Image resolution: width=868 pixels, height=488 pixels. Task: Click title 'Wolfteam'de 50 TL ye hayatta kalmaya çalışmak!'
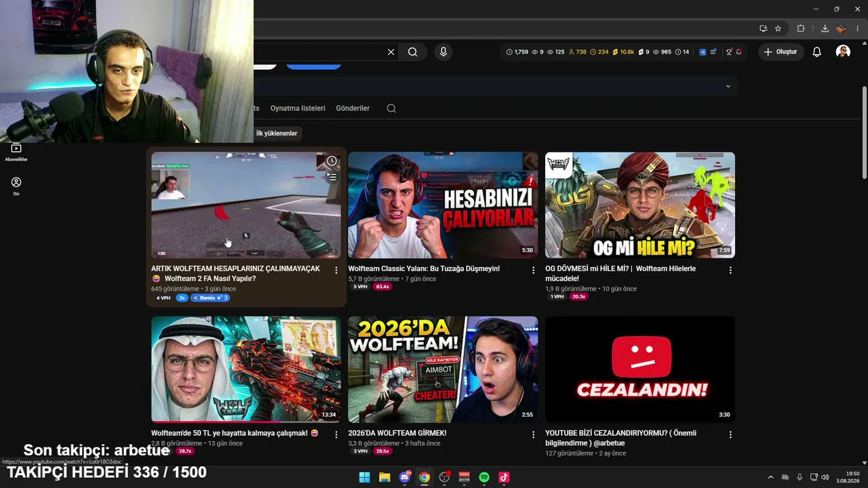click(x=235, y=433)
